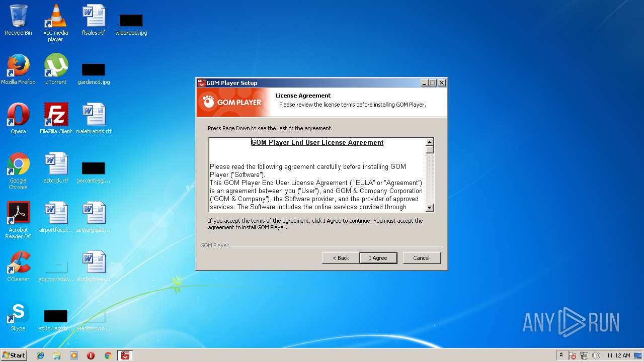644x362 pixels.
Task: Click inside the license agreement text box
Action: [317, 174]
